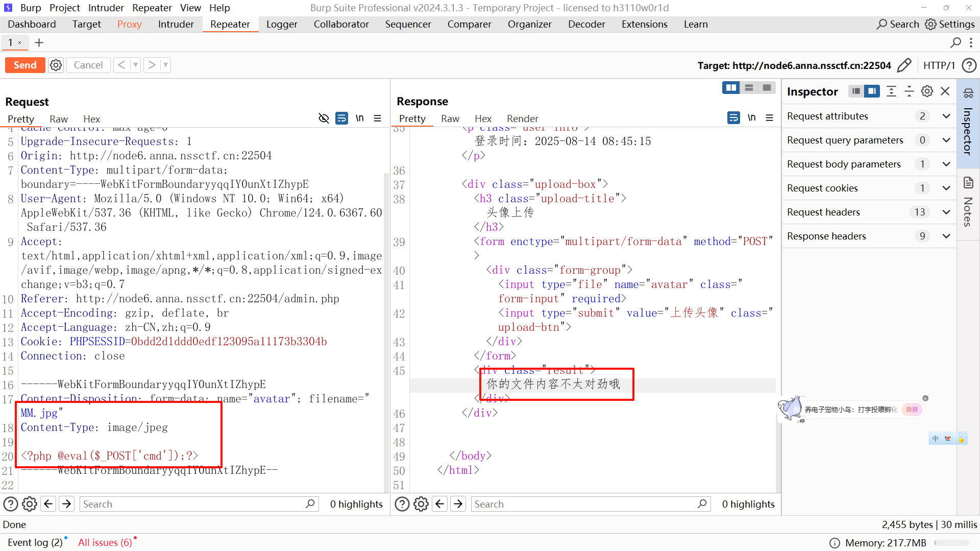
Task: Click the Inspector settings gear
Action: click(927, 91)
